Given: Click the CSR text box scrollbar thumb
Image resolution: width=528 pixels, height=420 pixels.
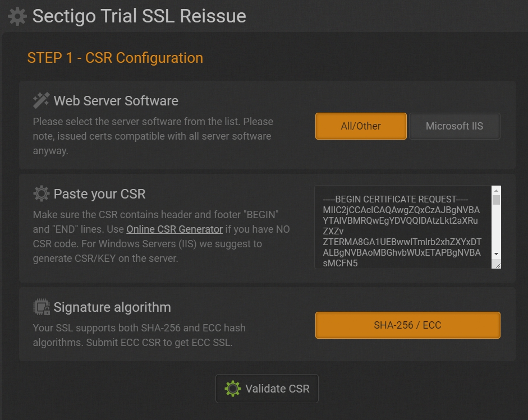Looking at the screenshot, I should click(x=496, y=200).
